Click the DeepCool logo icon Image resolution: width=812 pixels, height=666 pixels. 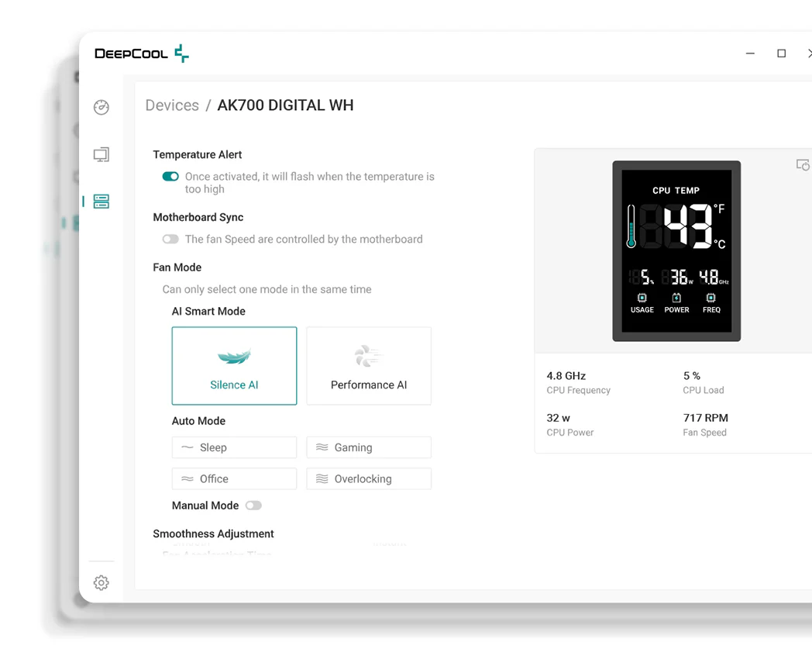coord(181,53)
